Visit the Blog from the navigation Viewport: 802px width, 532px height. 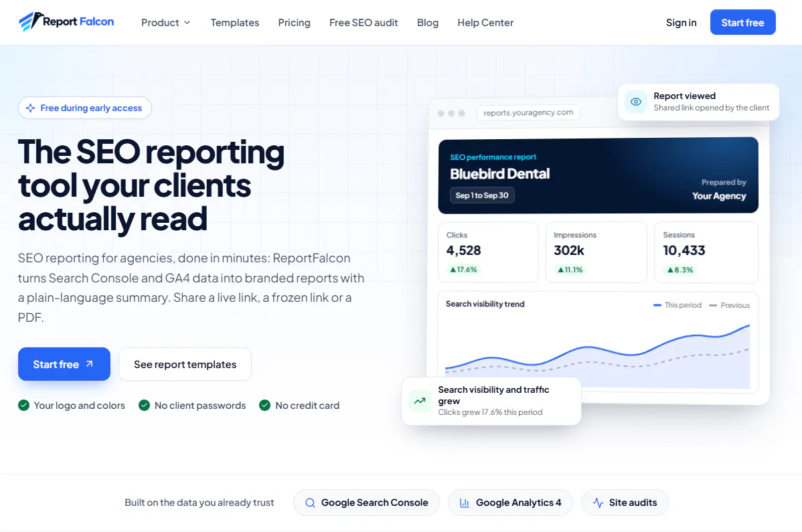pyautogui.click(x=428, y=23)
